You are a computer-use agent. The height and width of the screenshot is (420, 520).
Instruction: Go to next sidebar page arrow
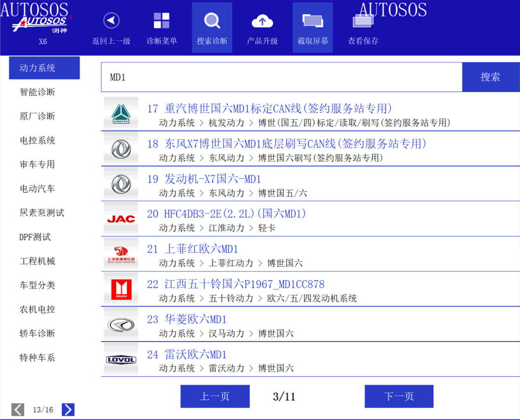(x=68, y=409)
